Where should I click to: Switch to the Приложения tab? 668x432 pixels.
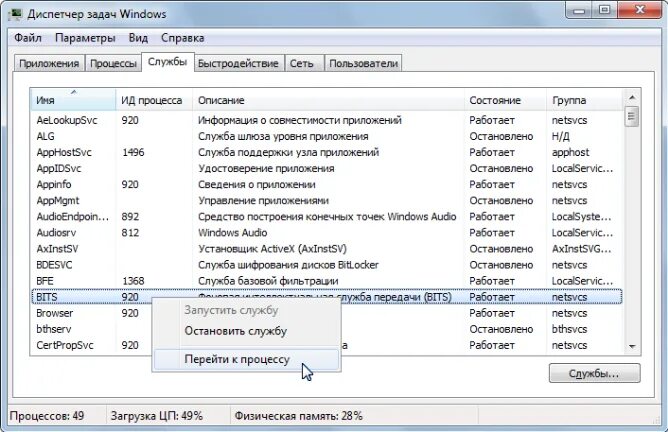pos(49,63)
